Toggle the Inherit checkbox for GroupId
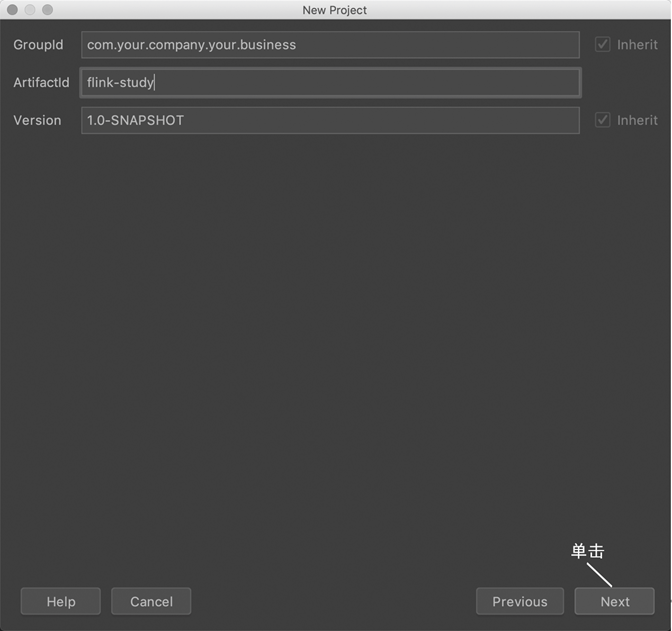 pyautogui.click(x=603, y=45)
